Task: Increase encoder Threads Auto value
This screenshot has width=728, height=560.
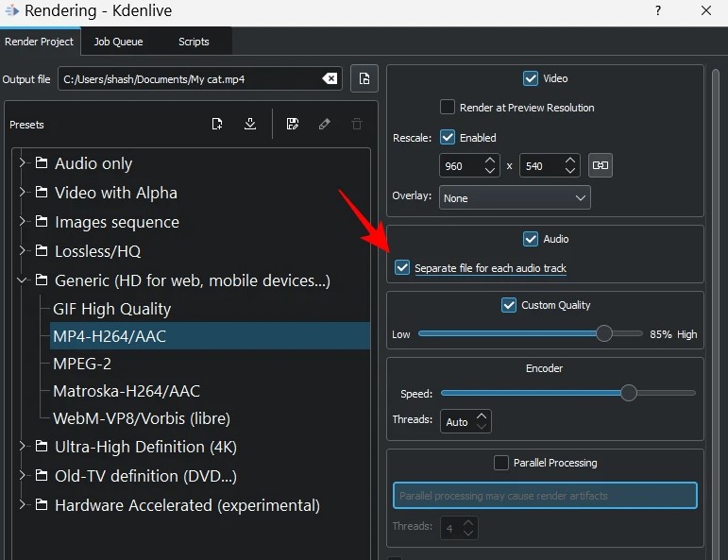Action: (482, 416)
